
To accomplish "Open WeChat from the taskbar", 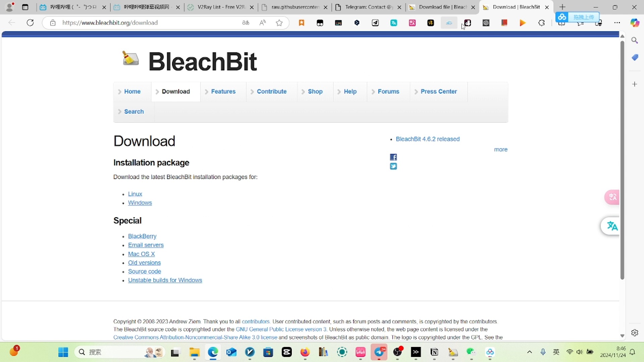I will click(471, 352).
